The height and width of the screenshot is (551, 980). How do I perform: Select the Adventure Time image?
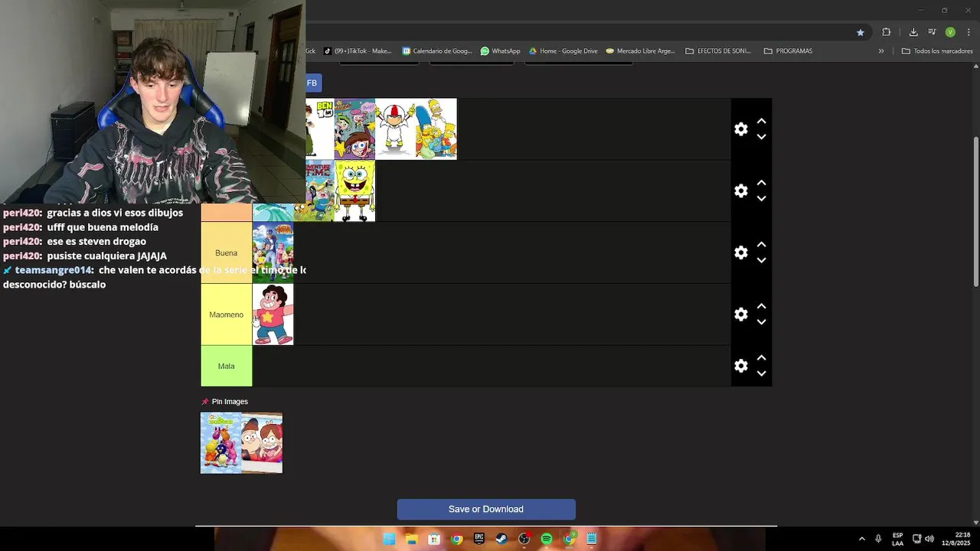pyautogui.click(x=320, y=191)
